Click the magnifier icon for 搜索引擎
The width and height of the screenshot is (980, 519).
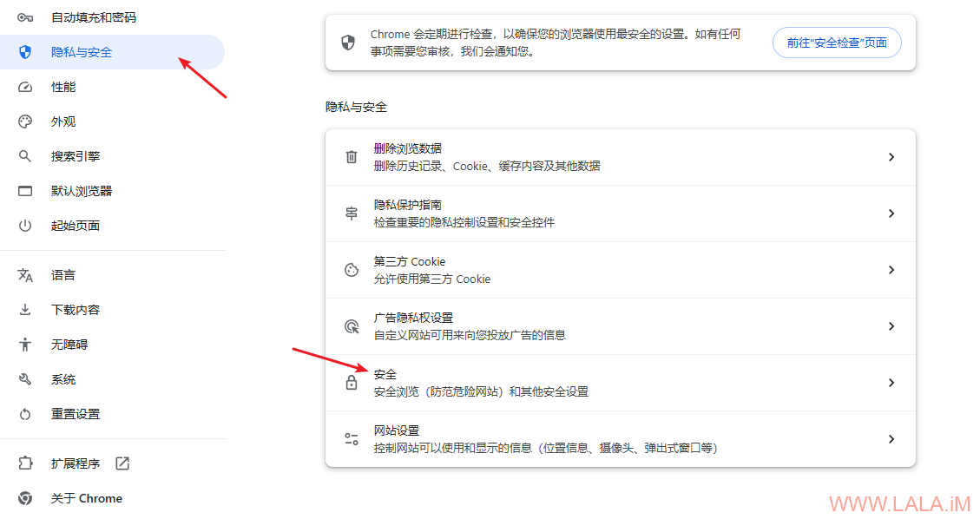25,156
